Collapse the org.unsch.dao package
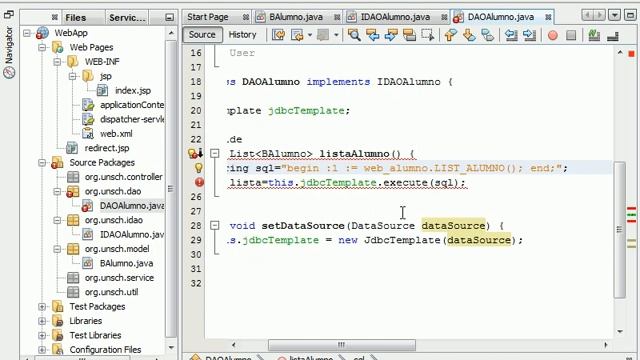Screen dimensions: 640x360 coord(57,191)
